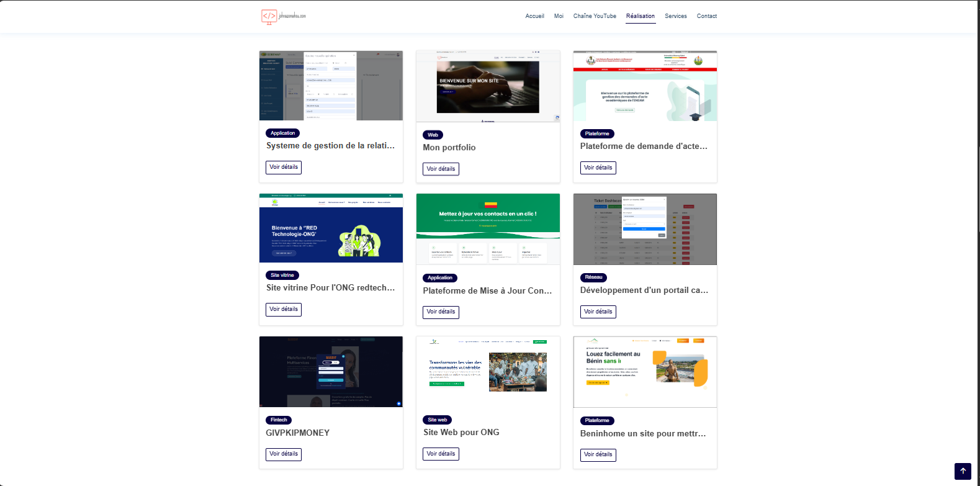Click the Beninhome project thumbnail

pos(645,372)
